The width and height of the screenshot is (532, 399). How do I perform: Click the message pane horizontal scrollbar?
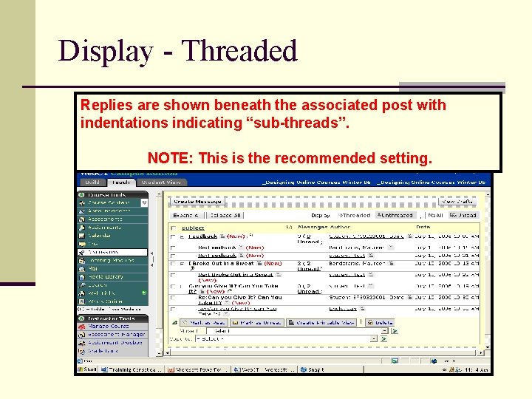point(325,353)
